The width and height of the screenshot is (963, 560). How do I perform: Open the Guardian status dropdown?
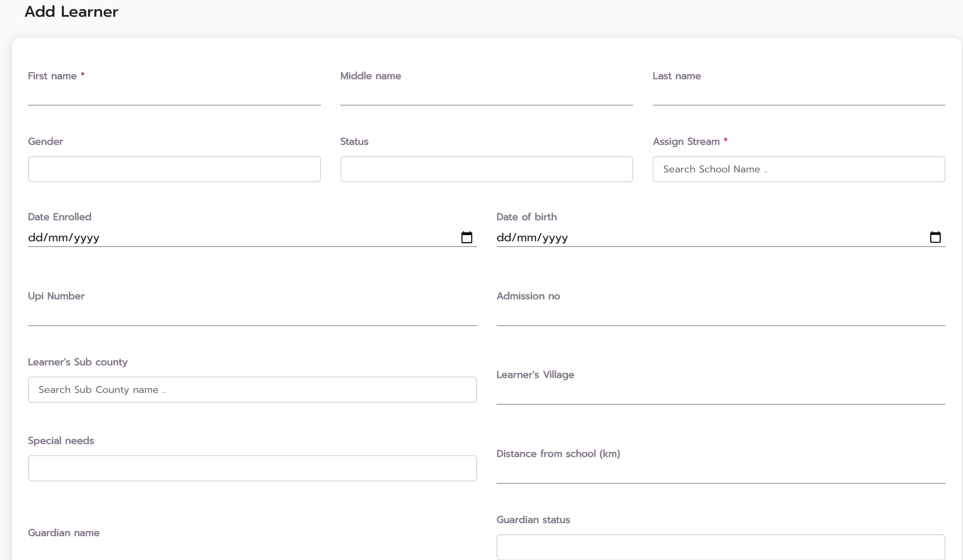720,547
